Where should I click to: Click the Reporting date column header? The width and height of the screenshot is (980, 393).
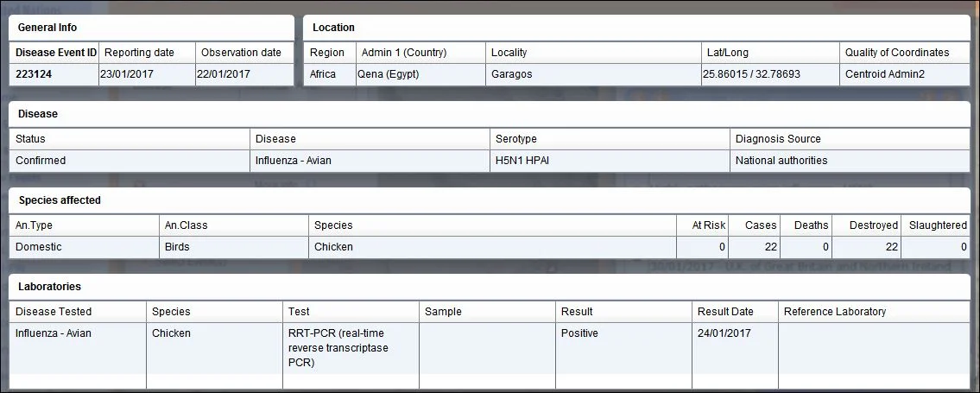[x=147, y=53]
